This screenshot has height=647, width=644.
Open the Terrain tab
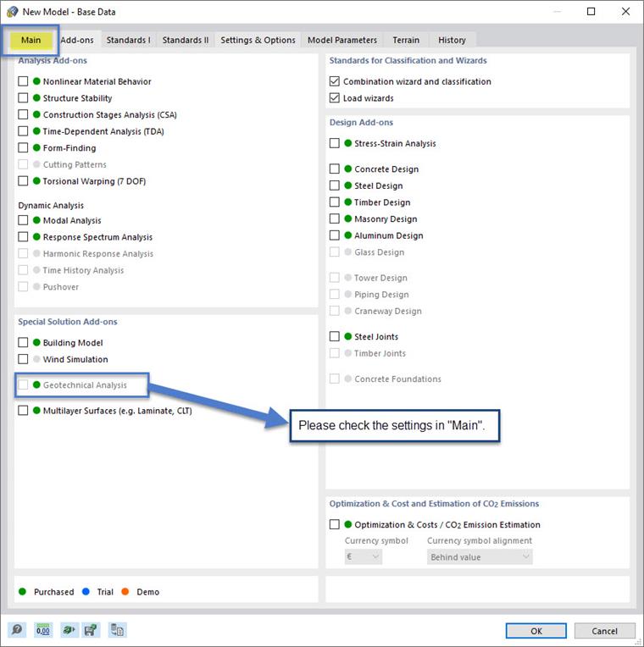[406, 40]
